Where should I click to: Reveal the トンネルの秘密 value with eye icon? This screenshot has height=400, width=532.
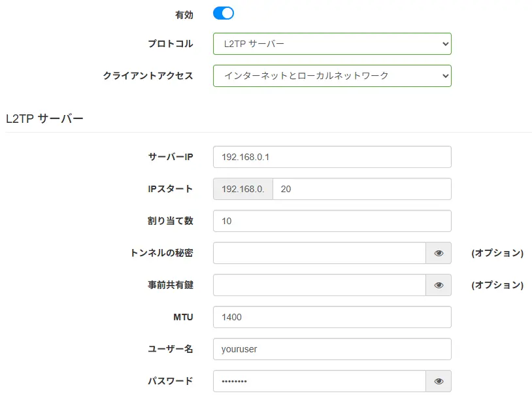coord(439,253)
